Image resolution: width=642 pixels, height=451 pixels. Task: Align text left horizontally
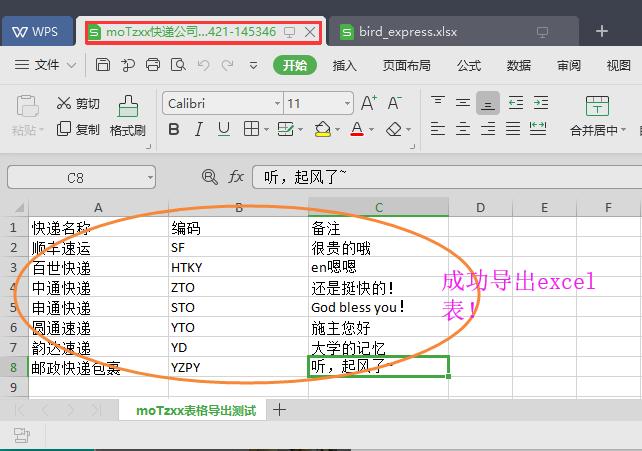(438, 129)
